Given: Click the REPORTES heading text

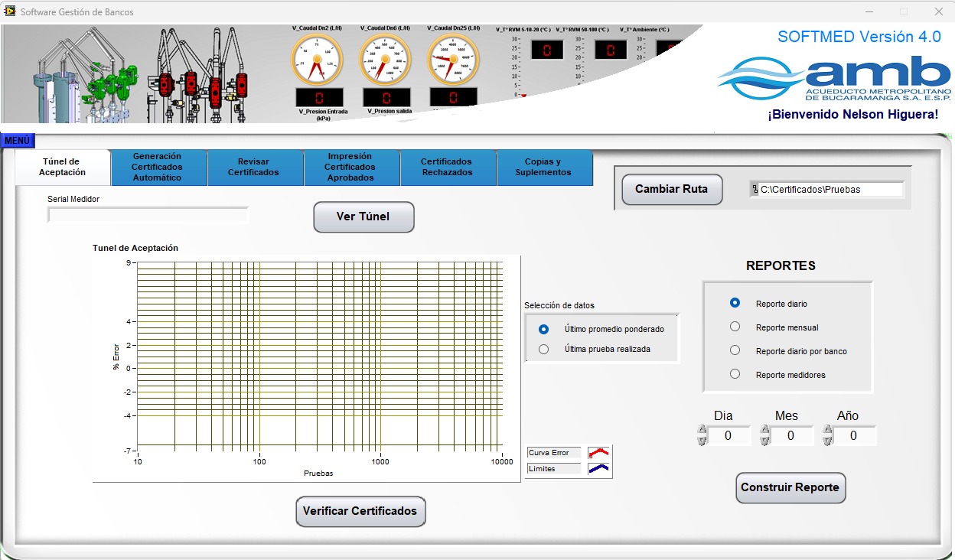Looking at the screenshot, I should [781, 266].
